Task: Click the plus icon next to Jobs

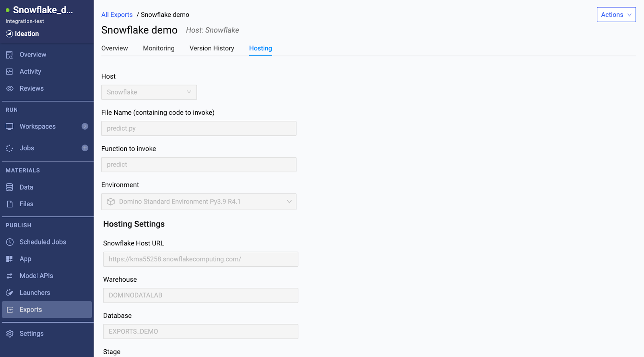Action: (x=85, y=148)
